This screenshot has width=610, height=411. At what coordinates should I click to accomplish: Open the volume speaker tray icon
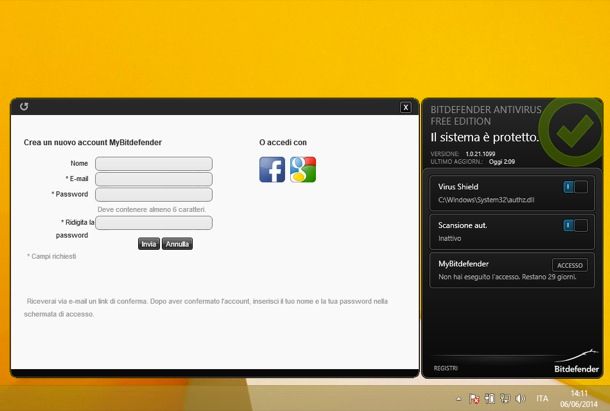click(x=520, y=399)
